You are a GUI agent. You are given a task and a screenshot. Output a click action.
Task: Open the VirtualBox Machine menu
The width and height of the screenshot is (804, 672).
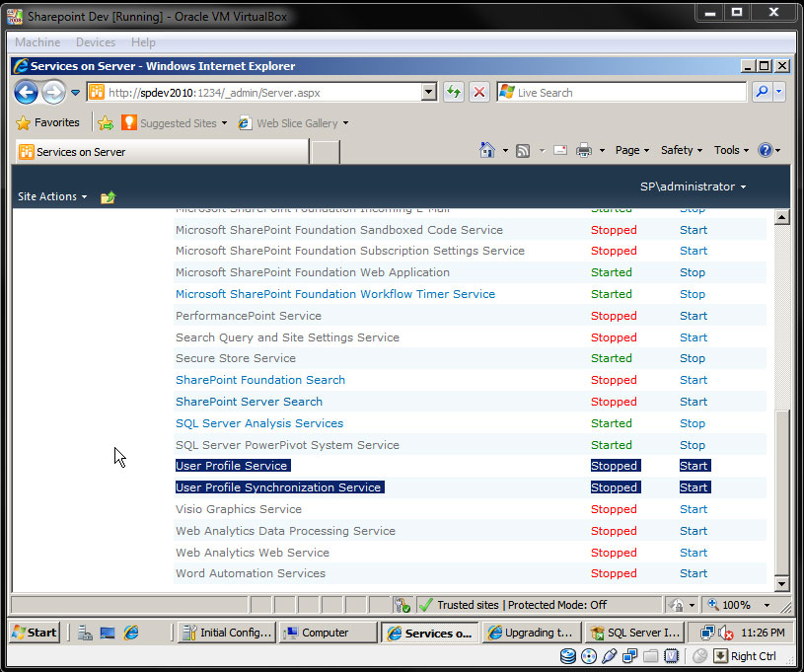click(37, 42)
